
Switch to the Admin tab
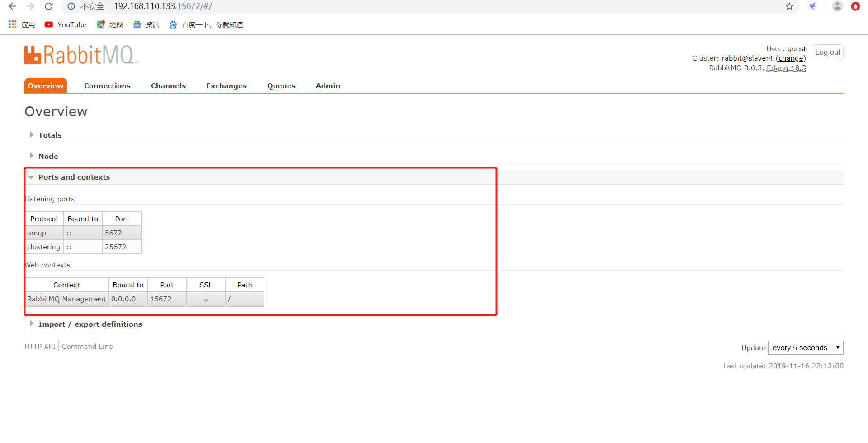tap(328, 86)
